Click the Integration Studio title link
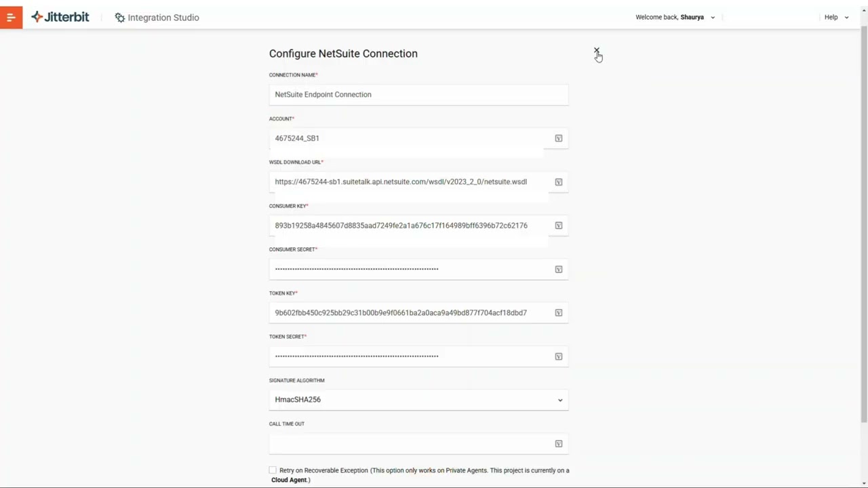868x488 pixels. tap(163, 18)
